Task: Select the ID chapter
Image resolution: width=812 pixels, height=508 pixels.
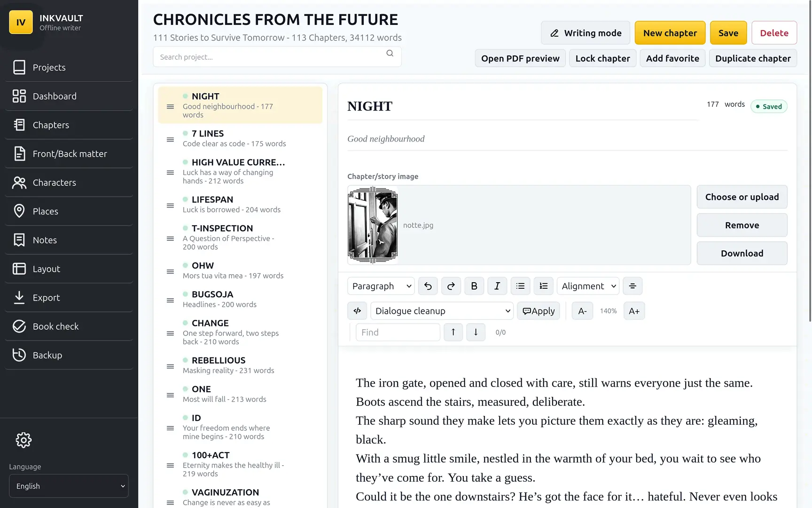Action: (240, 427)
